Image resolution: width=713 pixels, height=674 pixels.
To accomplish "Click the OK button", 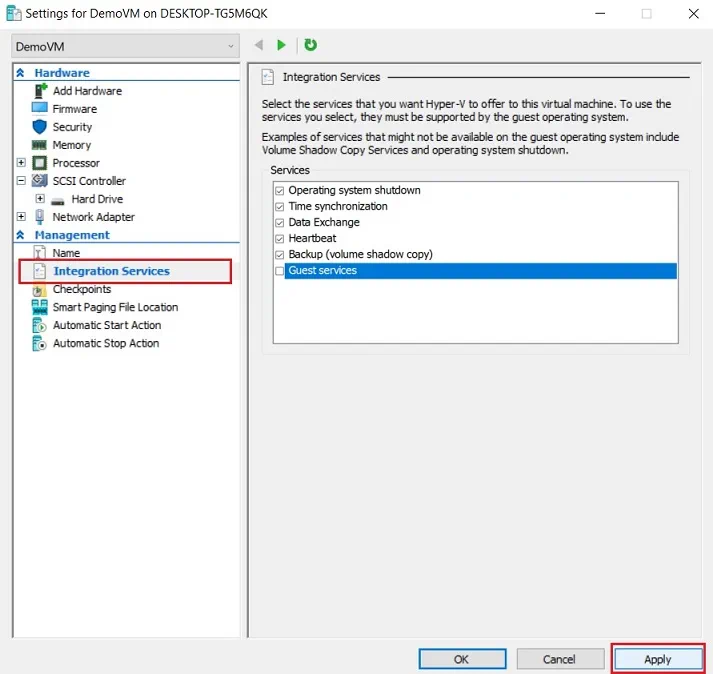I will pos(462,659).
